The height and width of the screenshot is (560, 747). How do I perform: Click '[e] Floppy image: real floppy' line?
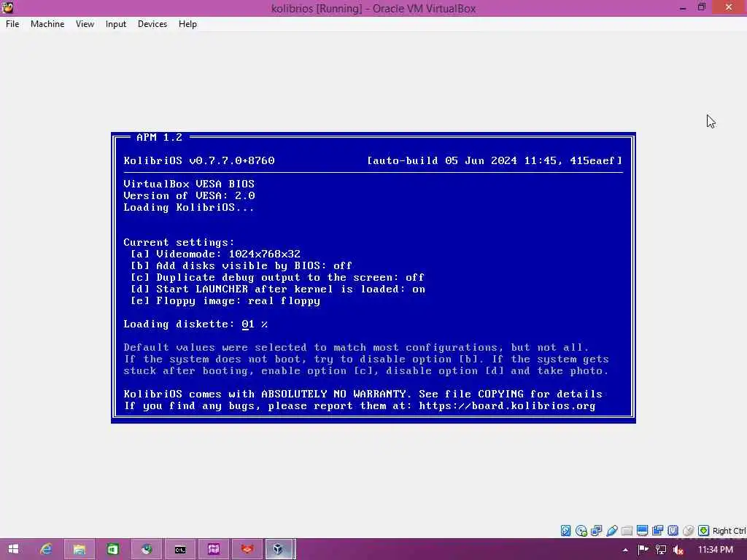pyautogui.click(x=225, y=301)
